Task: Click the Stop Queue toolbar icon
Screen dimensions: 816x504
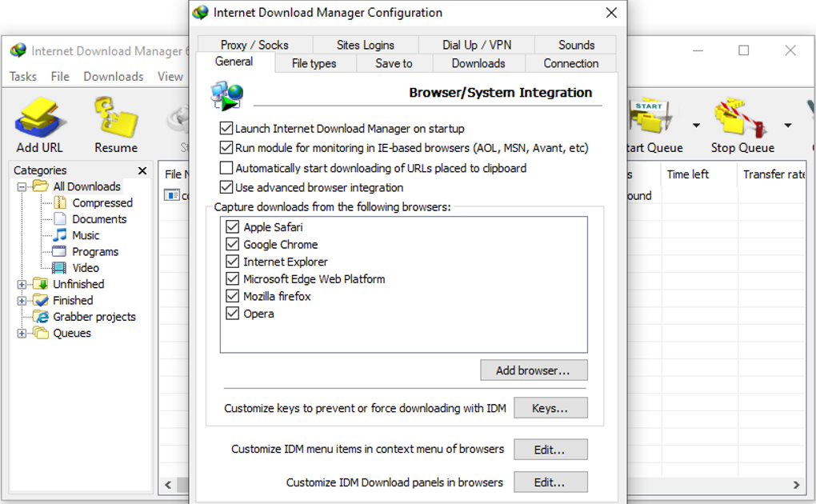Action: 741,117
